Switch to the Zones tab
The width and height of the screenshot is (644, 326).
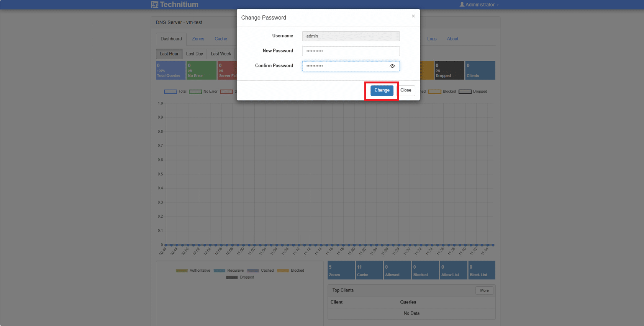tap(198, 39)
